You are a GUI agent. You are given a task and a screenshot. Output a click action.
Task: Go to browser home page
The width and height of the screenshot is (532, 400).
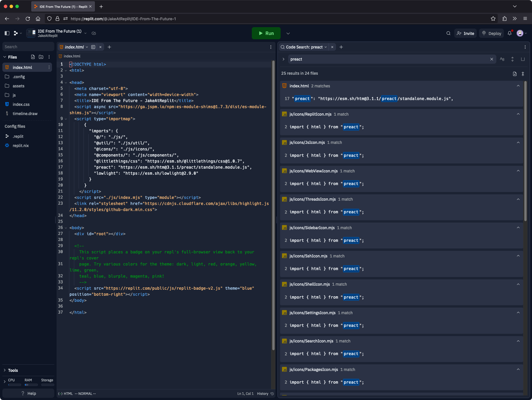[x=38, y=19]
